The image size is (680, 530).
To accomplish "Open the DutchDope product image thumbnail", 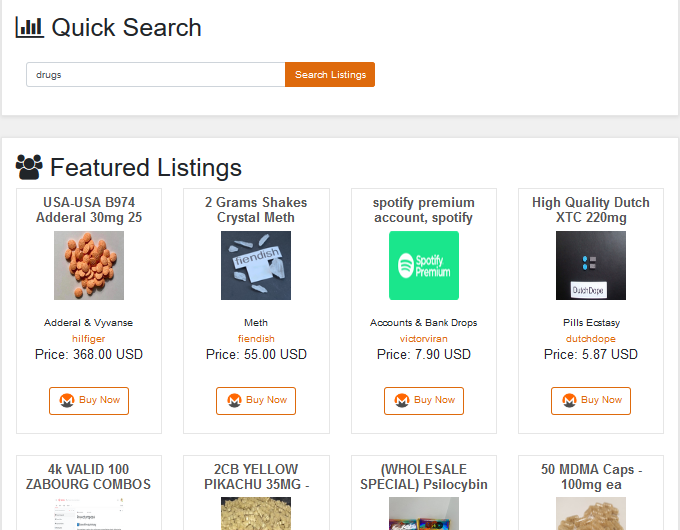I will click(x=591, y=265).
